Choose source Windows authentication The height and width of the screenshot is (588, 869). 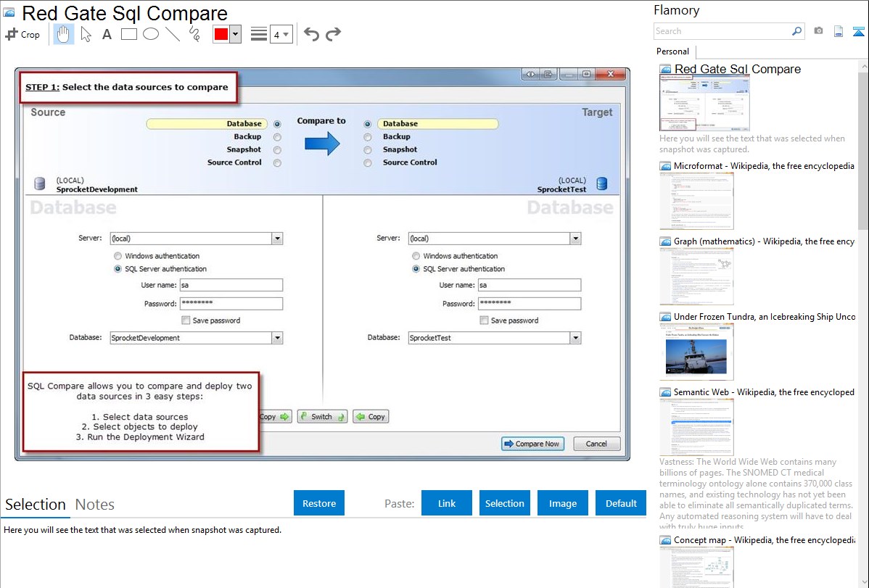[x=118, y=256]
